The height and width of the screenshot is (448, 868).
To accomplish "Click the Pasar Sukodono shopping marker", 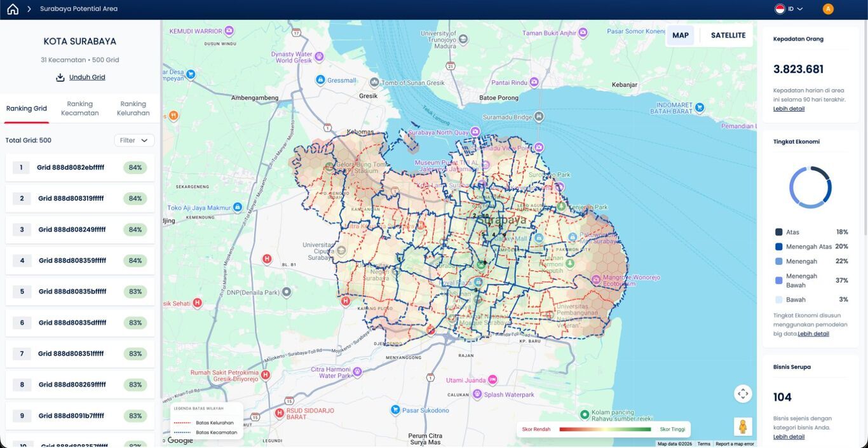I will (395, 410).
